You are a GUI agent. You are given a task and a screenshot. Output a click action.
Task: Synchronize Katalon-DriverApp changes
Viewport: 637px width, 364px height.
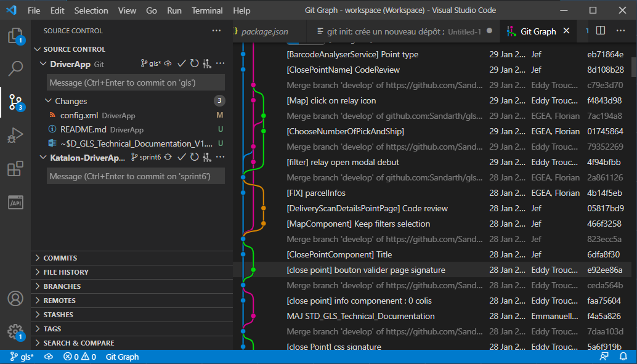(168, 157)
